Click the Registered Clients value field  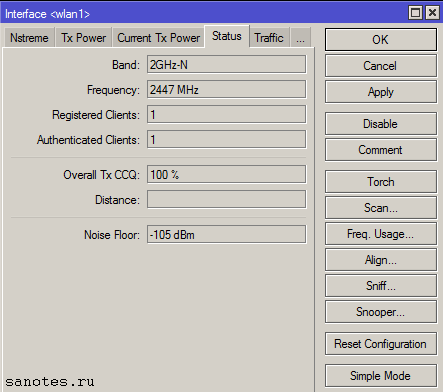(226, 114)
